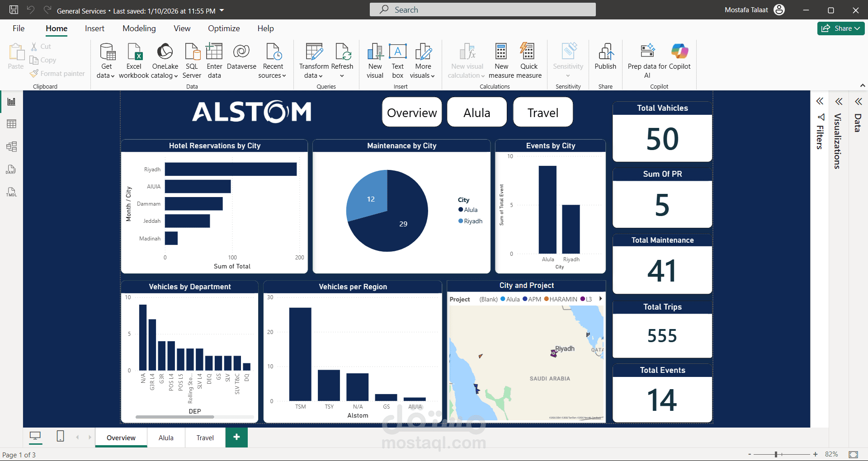868x461 pixels.
Task: Open the user account avatar
Action: [x=779, y=9]
